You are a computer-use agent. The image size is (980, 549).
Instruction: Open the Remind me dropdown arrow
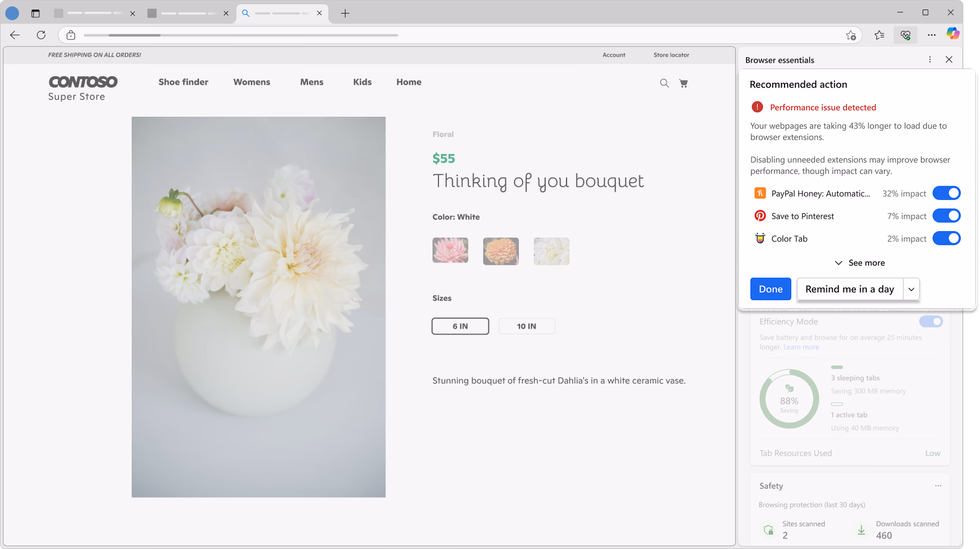[911, 289]
